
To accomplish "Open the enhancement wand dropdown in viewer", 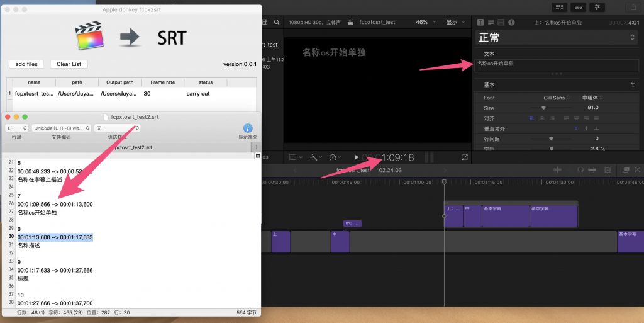I will click(316, 157).
